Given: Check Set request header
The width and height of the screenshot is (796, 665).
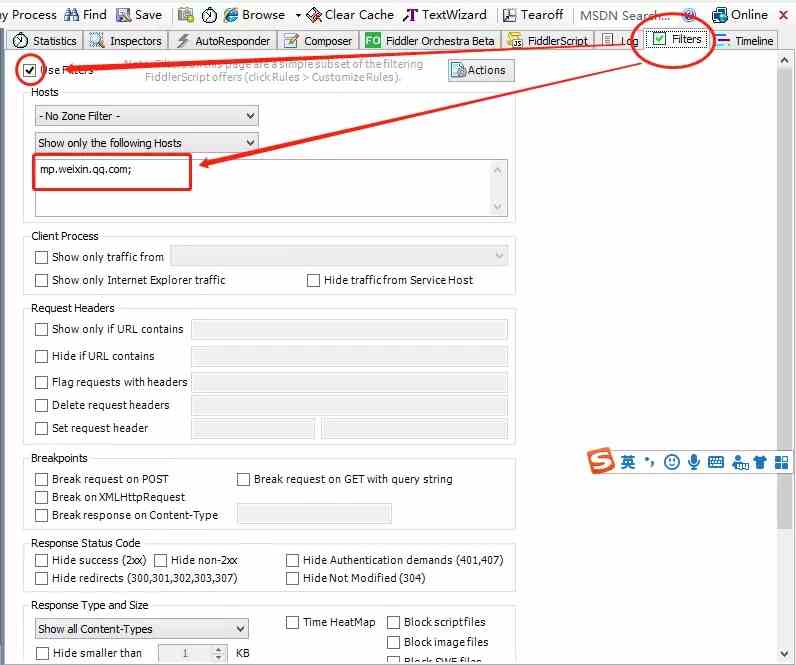Looking at the screenshot, I should [x=42, y=428].
